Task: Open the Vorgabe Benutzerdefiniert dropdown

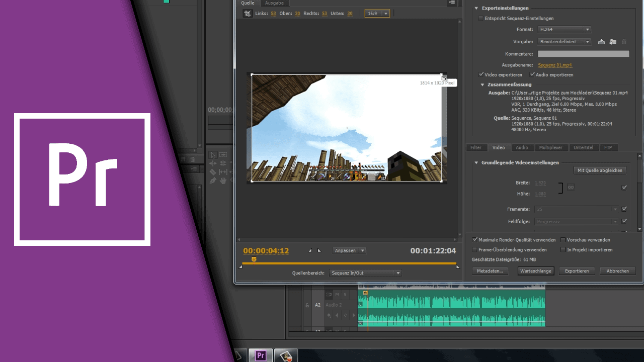Action: (x=564, y=42)
